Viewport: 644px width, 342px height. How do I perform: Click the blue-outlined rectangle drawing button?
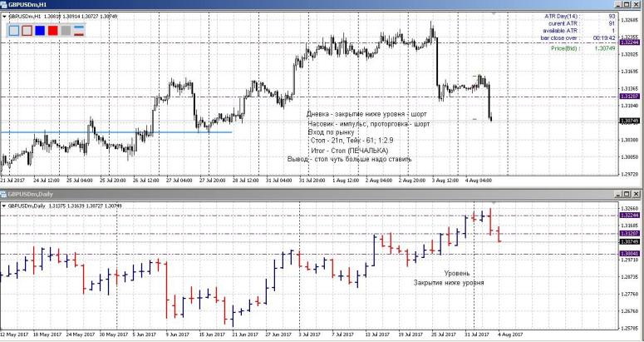pos(13,31)
